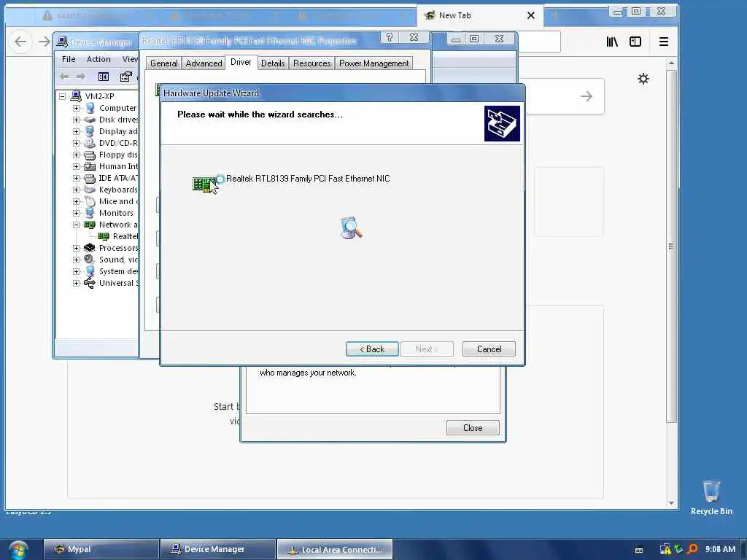This screenshot has width=747, height=560.
Task: Open the new tab page settings gear
Action: point(643,79)
